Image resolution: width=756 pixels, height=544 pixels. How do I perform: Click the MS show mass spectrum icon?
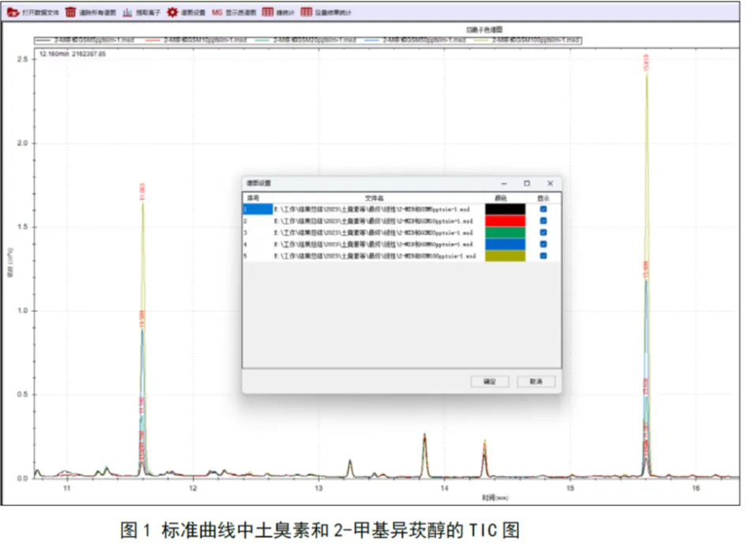click(217, 13)
